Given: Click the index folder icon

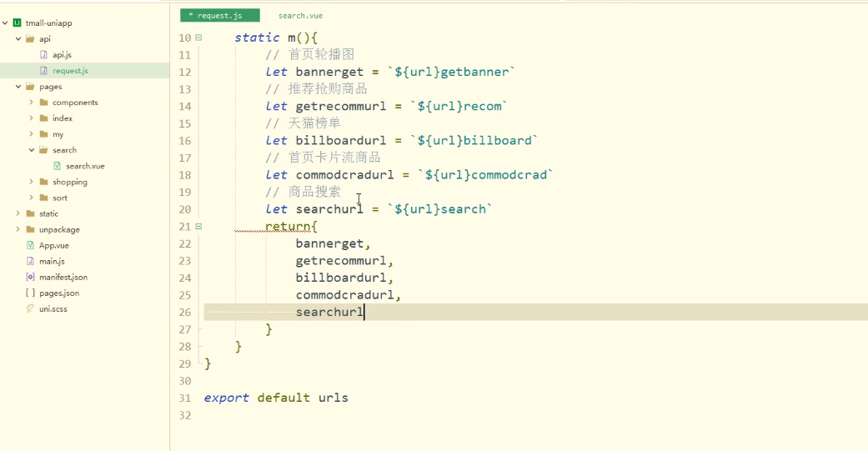Looking at the screenshot, I should point(43,118).
